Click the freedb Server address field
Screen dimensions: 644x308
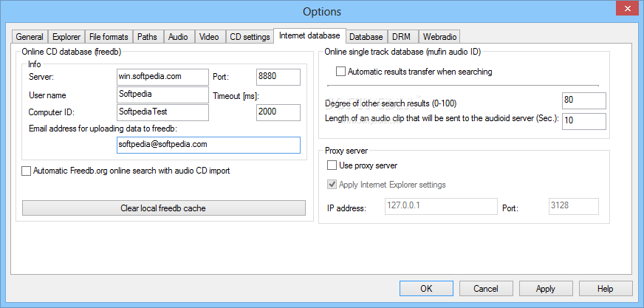coord(162,76)
